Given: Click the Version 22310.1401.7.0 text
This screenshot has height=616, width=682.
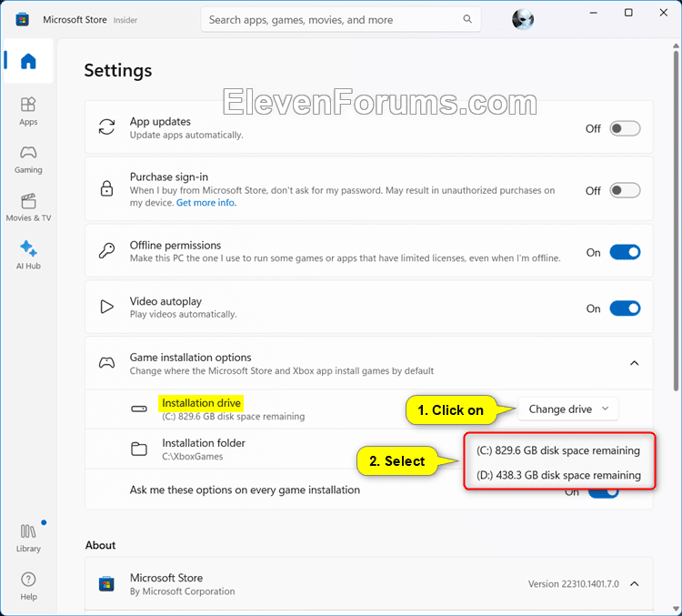Looking at the screenshot, I should [573, 584].
